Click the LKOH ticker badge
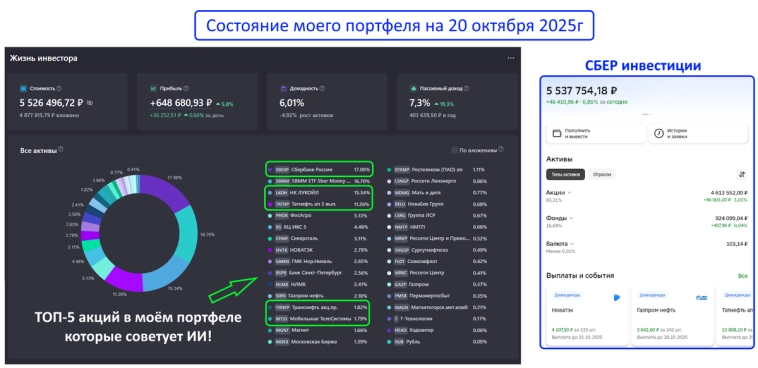The image size is (758, 368). 281,192
